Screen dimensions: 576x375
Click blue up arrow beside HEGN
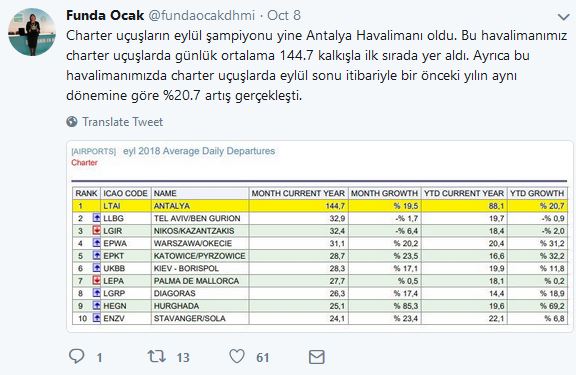click(x=97, y=305)
